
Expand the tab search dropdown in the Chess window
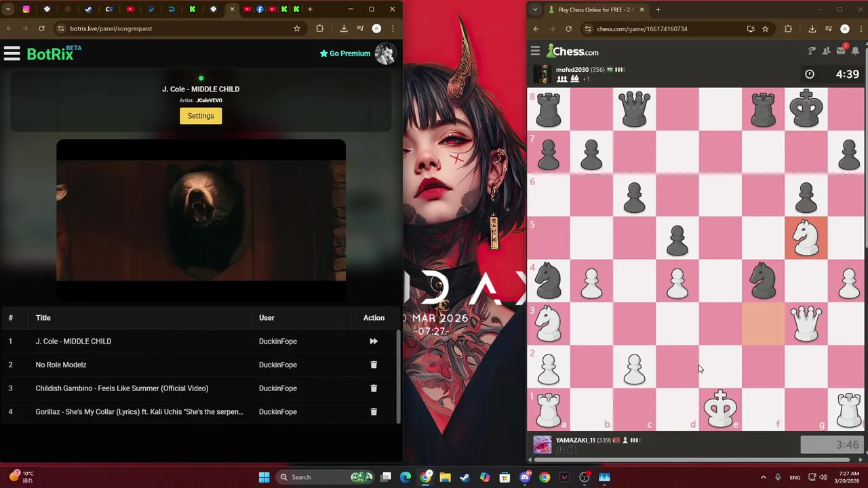click(535, 9)
